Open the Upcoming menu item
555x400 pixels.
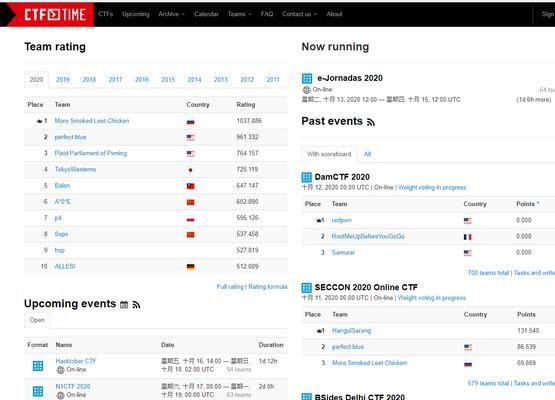[136, 14]
